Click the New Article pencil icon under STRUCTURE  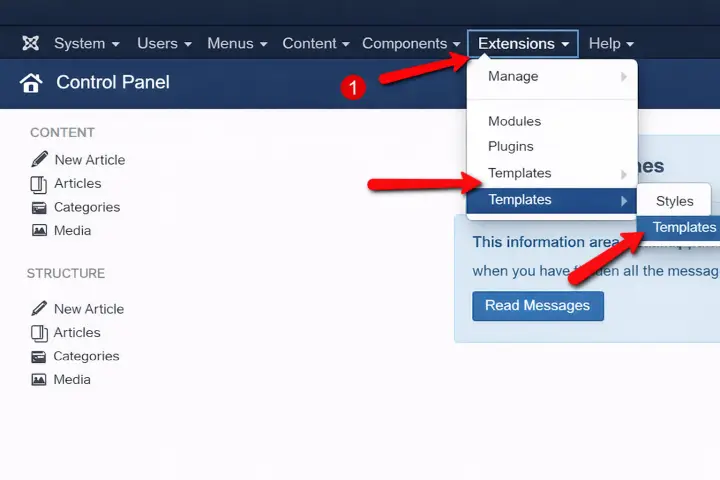39,309
